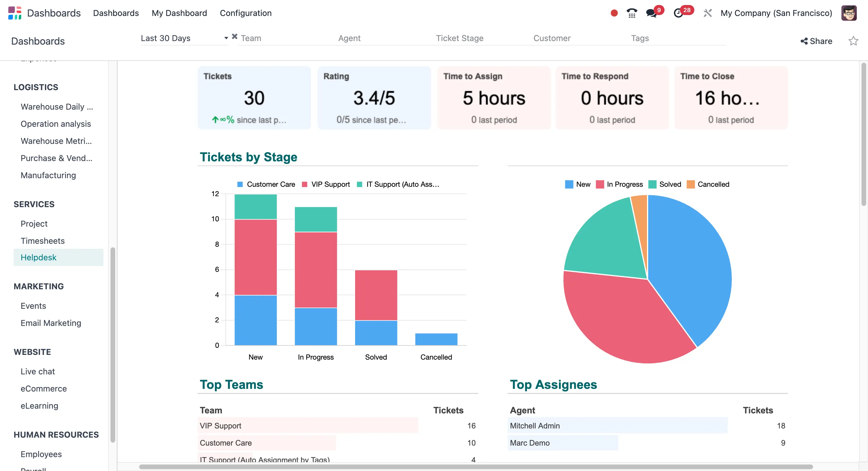Viewport: 868px width, 471px height.
Task: Click the main page vertical scrollbar
Action: point(863,134)
